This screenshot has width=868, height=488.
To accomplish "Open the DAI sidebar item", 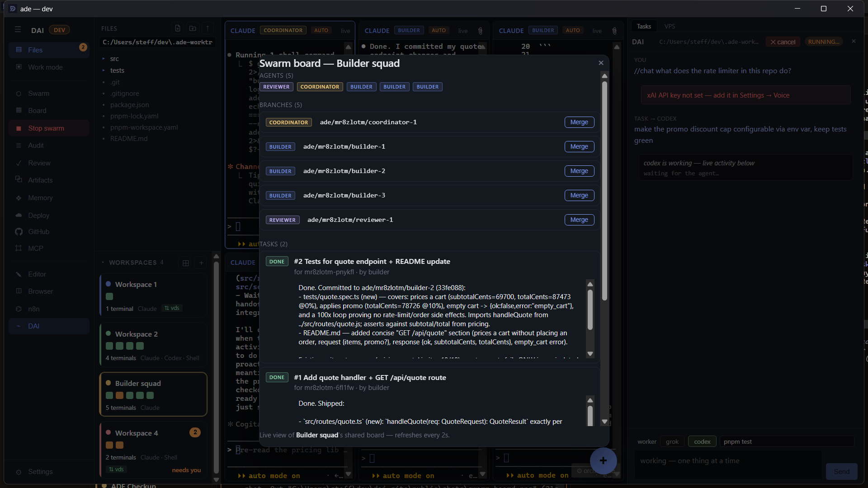I will click(49, 326).
